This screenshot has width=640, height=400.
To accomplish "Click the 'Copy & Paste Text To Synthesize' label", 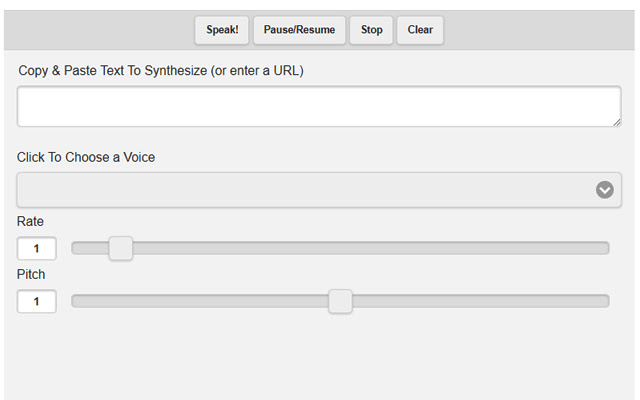I will pos(160,71).
